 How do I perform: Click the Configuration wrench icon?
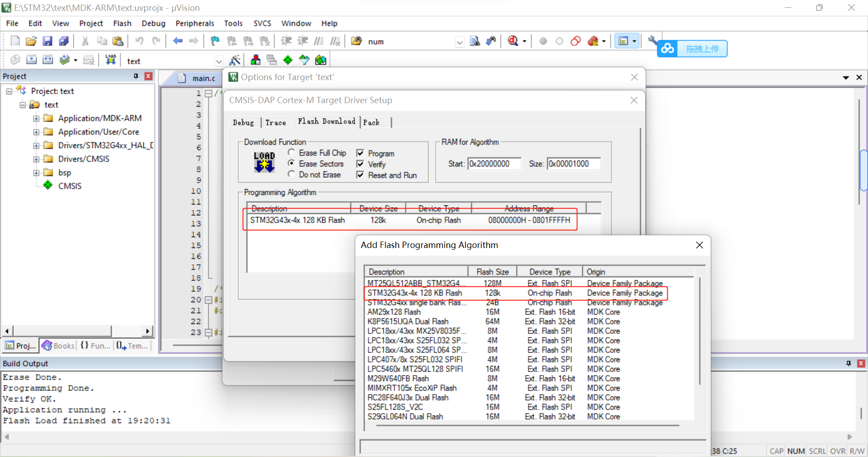(653, 41)
